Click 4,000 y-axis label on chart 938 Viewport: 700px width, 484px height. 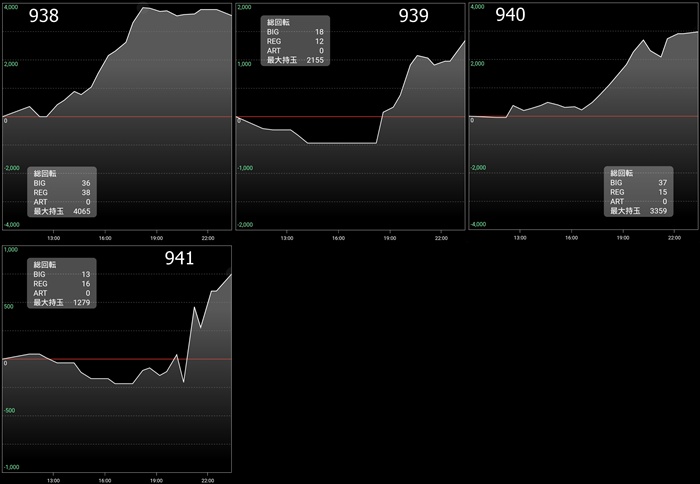click(11, 7)
